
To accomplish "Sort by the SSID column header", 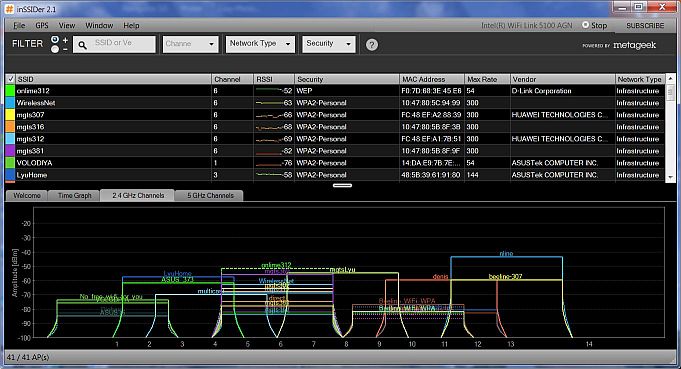I will pyautogui.click(x=113, y=79).
